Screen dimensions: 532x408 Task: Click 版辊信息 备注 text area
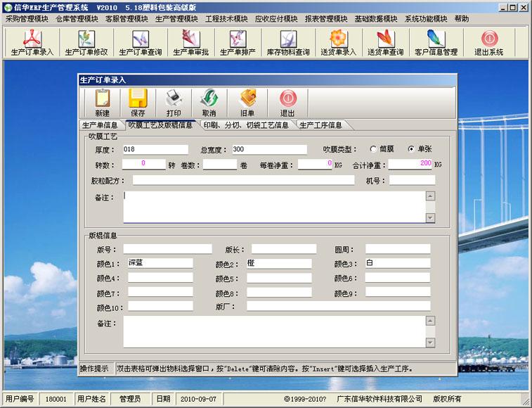275,332
